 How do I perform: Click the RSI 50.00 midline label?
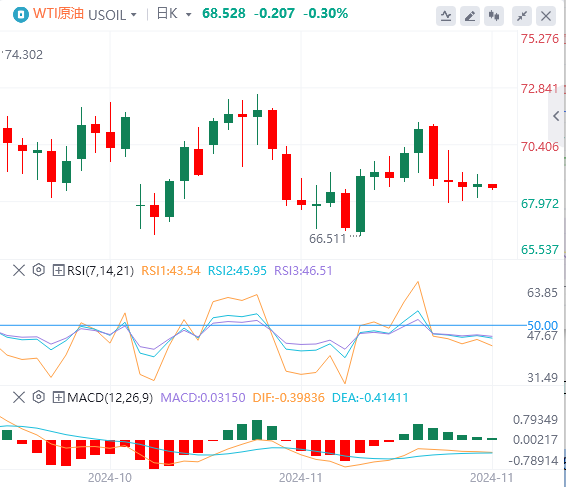pyautogui.click(x=543, y=325)
